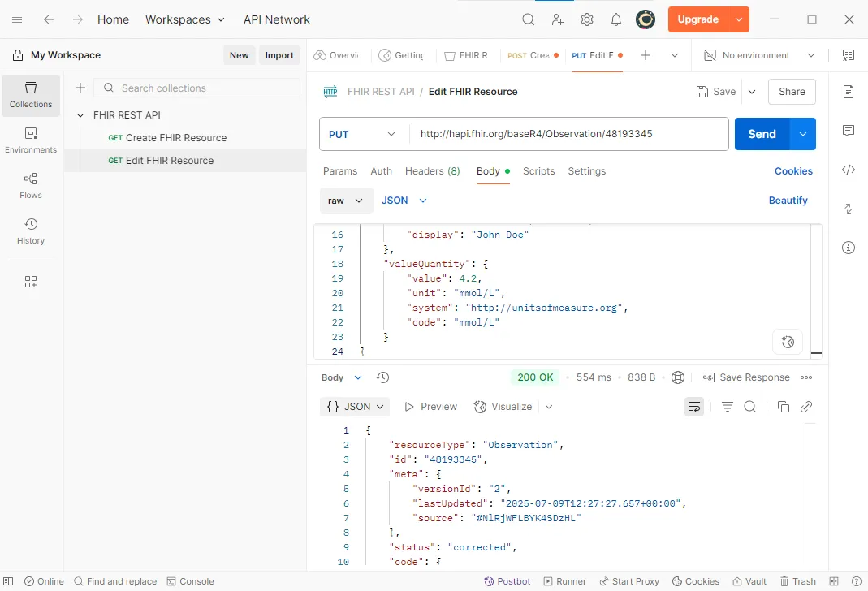The height and width of the screenshot is (591, 868).
Task: Open the No environment dropdown
Action: pyautogui.click(x=759, y=54)
